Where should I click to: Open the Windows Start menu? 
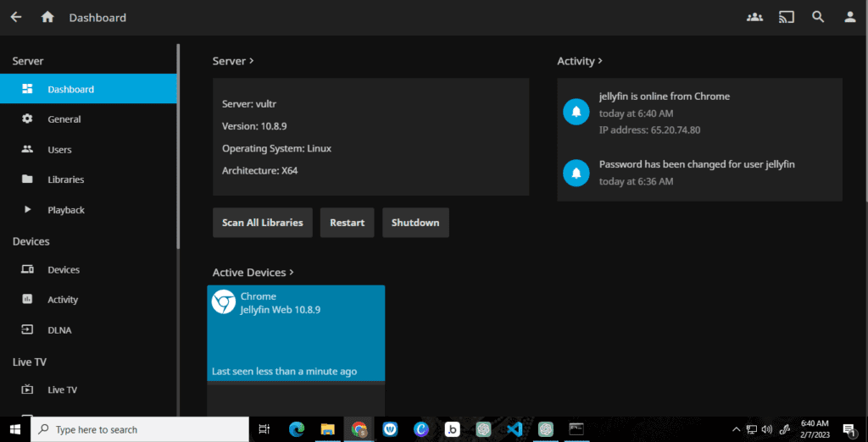point(15,429)
